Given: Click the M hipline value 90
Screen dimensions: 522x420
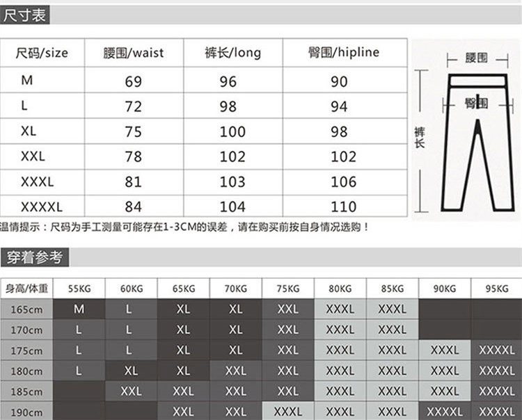Looking at the screenshot, I should [339, 81].
